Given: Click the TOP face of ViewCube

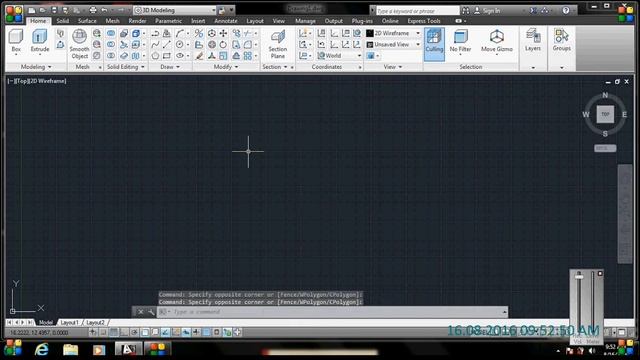Looking at the screenshot, I should [605, 114].
